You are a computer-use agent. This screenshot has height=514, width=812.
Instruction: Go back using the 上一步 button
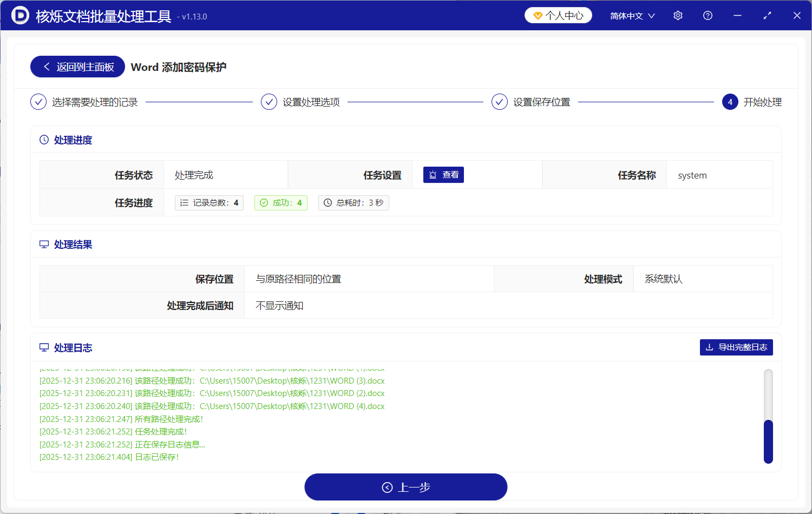406,487
